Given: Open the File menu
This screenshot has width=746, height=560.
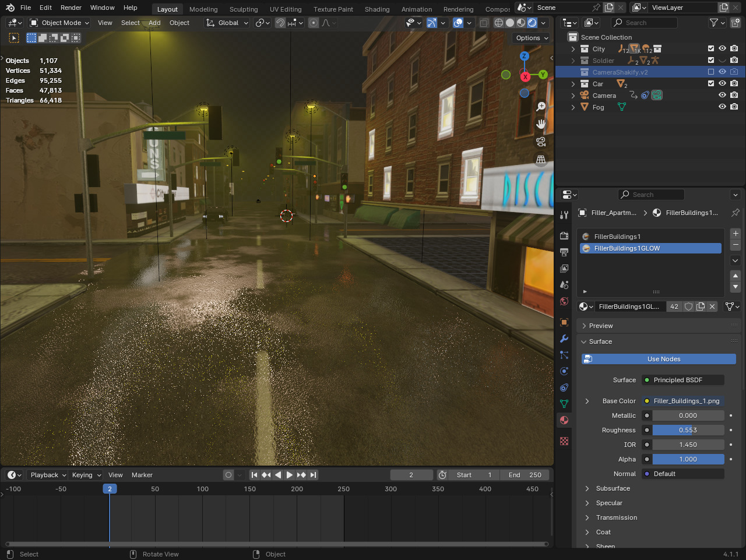Looking at the screenshot, I should (26, 8).
